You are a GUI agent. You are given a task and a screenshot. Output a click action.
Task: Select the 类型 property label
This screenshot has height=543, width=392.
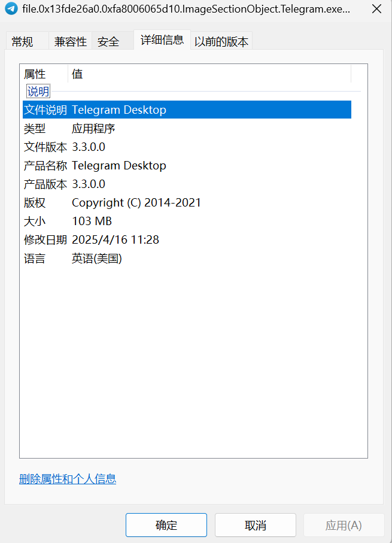click(x=35, y=129)
